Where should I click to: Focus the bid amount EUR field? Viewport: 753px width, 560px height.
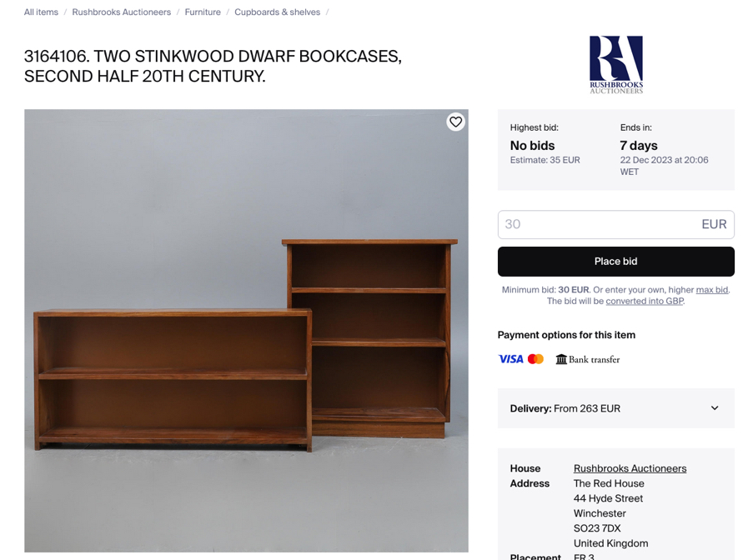615,224
